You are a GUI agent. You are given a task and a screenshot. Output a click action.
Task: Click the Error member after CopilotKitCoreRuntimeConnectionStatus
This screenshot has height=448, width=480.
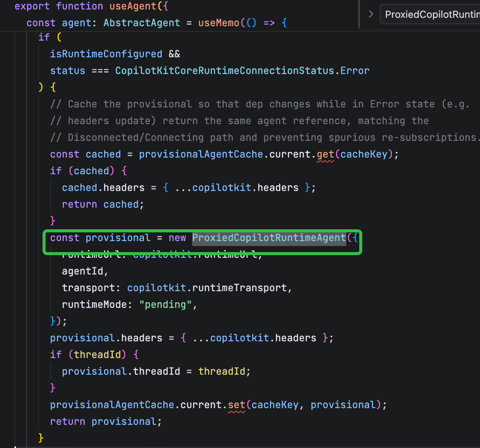(355, 71)
